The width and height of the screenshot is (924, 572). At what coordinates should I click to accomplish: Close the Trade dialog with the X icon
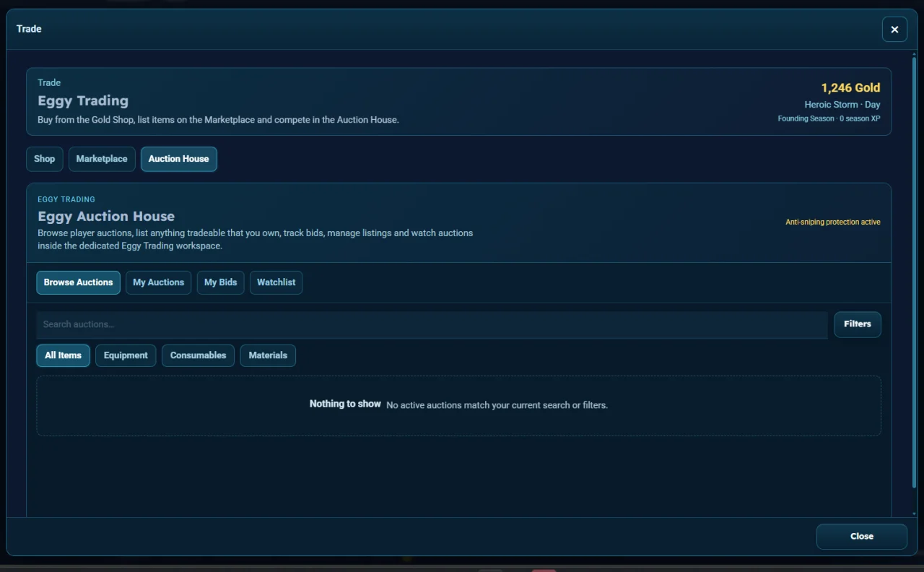point(894,30)
